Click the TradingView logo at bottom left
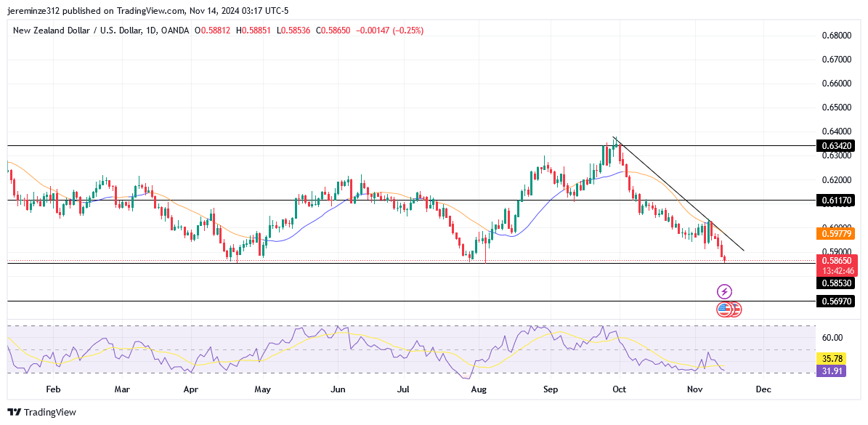Image resolution: width=868 pixels, height=425 pixels. pyautogui.click(x=41, y=412)
